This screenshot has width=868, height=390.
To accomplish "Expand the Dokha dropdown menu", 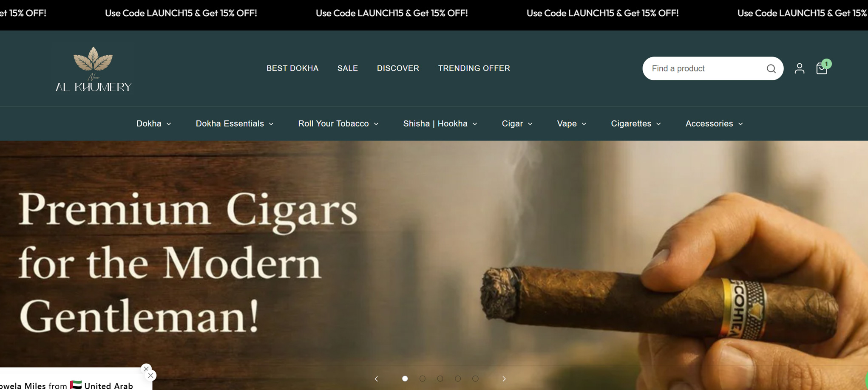I will pos(153,124).
